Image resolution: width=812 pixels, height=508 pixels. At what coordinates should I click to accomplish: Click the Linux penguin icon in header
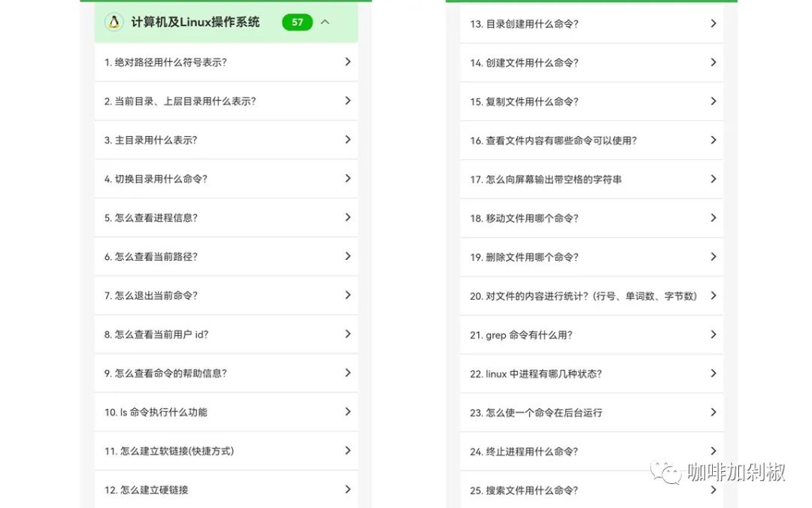(114, 22)
